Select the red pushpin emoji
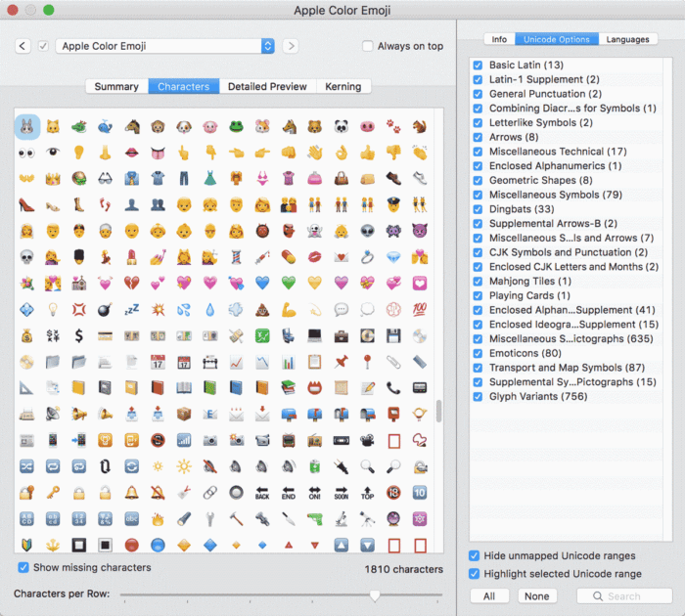Screen dimensions: 685x616 pyautogui.click(x=342, y=362)
